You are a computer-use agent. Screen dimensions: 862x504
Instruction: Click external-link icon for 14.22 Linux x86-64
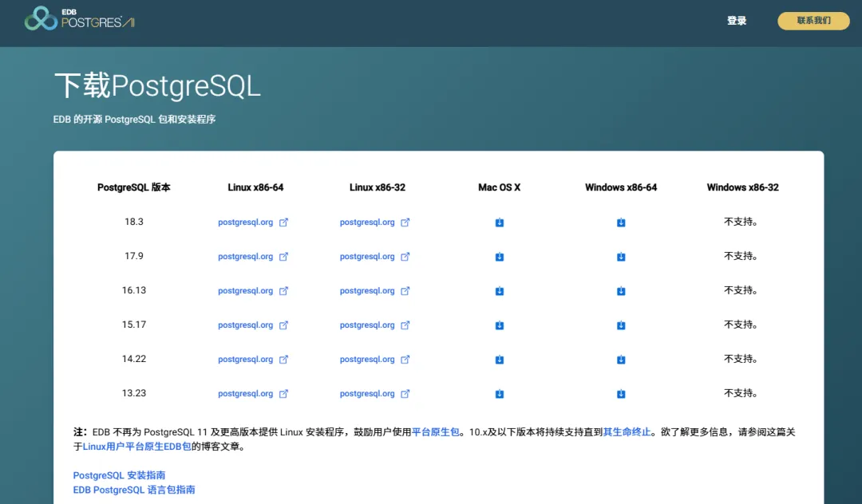(x=283, y=360)
